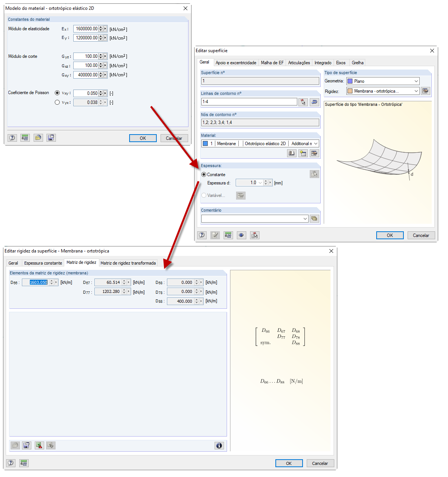The height and width of the screenshot is (477, 448).
Task: Open units icon in Editar rigidez dialog footer
Action: 24,463
